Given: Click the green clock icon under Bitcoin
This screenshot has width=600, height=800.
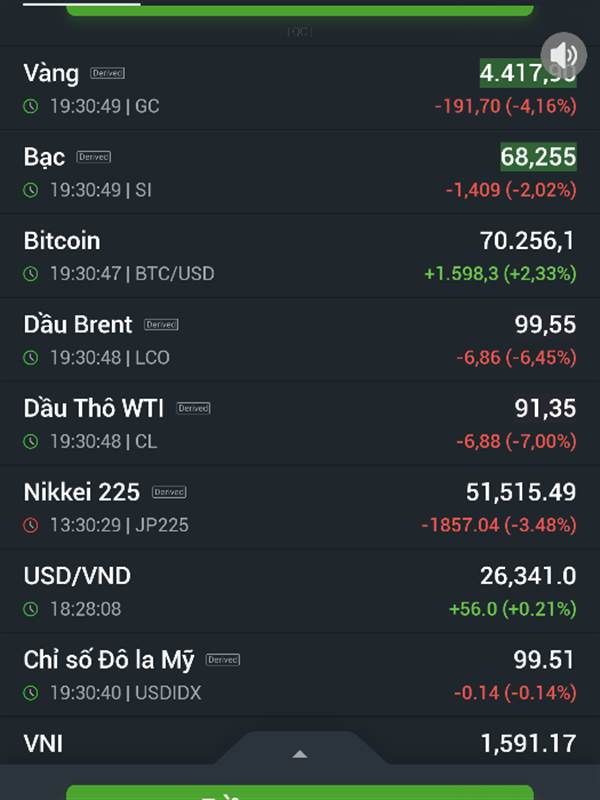Looking at the screenshot, I should (x=31, y=274).
